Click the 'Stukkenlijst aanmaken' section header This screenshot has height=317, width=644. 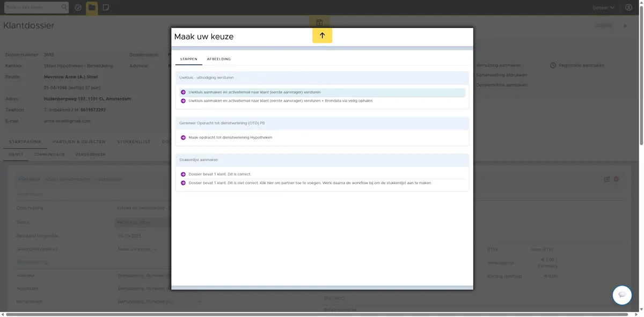pos(322,160)
